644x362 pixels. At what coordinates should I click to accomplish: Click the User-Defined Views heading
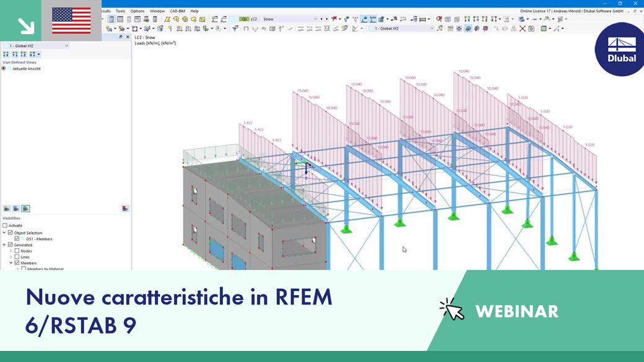[x=19, y=62]
